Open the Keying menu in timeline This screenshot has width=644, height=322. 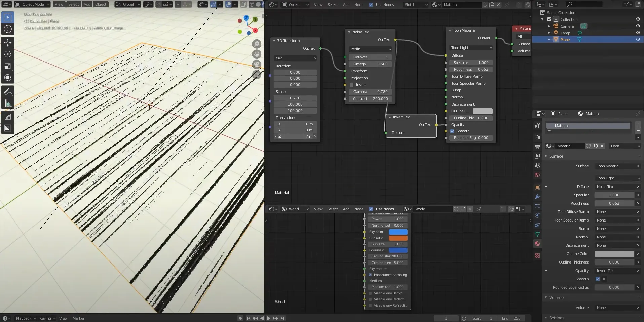[47, 318]
